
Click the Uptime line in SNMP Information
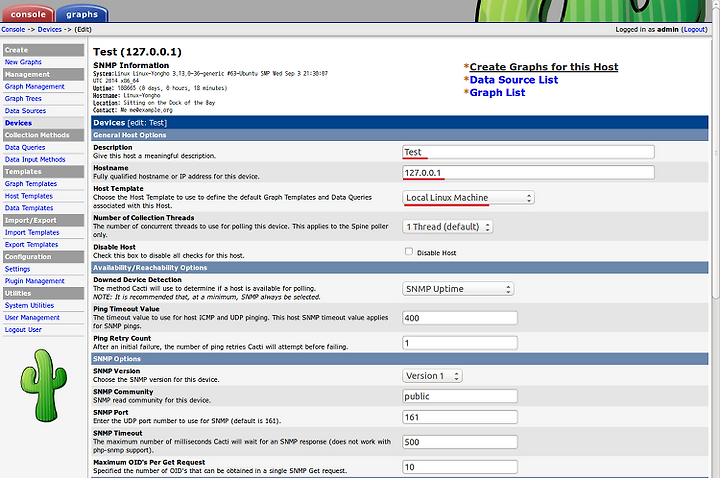pyautogui.click(x=160, y=88)
